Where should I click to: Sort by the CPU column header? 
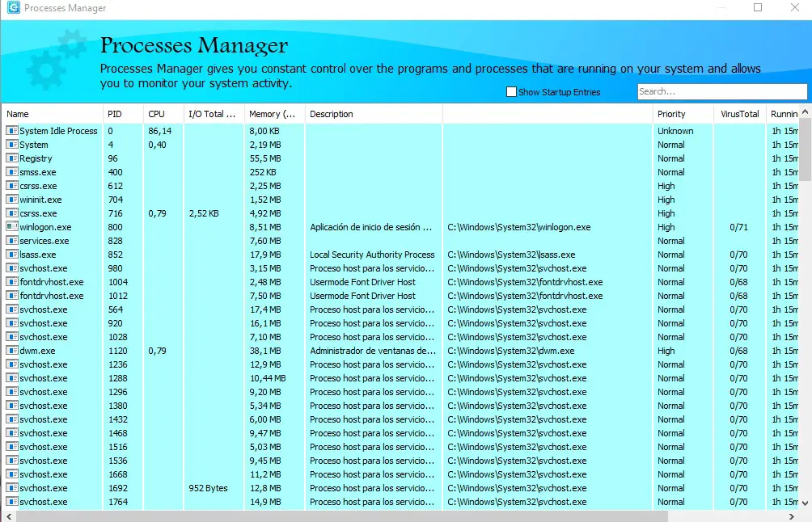(163, 114)
